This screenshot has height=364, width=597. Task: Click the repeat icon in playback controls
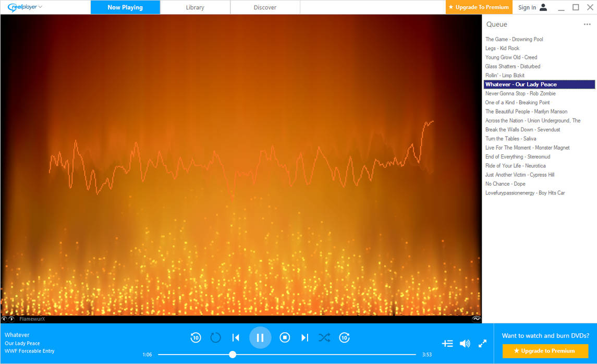pos(215,337)
